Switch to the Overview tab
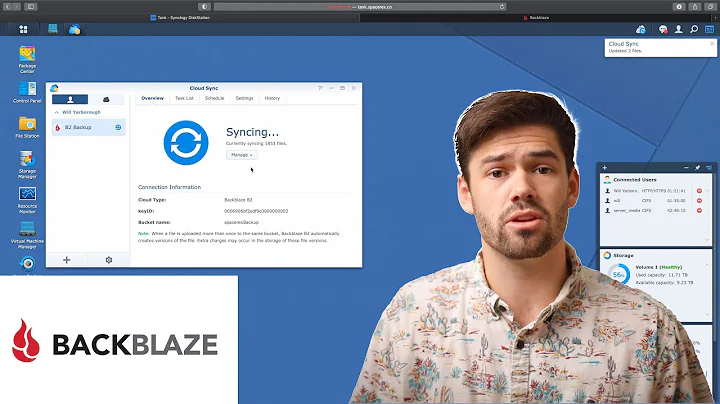Screen dimensions: 720x404 coord(152,98)
